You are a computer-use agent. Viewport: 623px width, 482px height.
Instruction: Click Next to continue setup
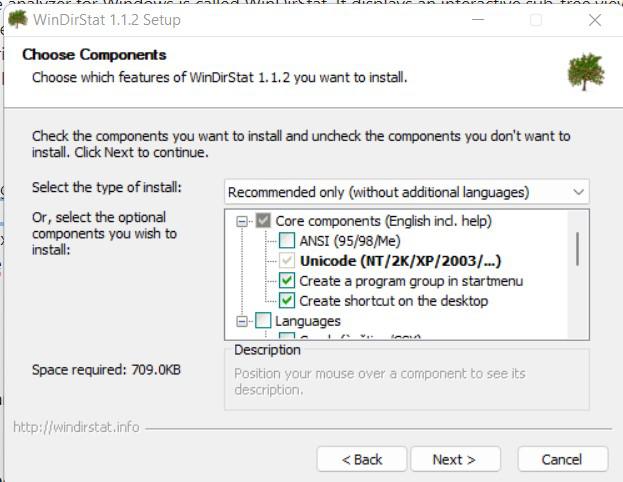454,459
